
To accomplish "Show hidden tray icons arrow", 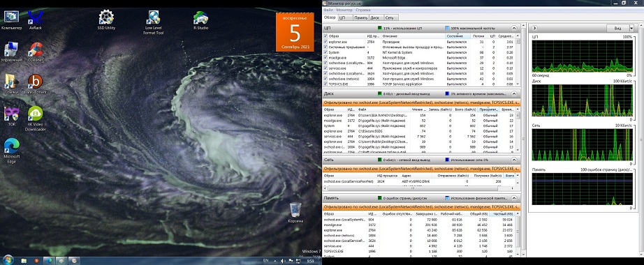I will 276,261.
